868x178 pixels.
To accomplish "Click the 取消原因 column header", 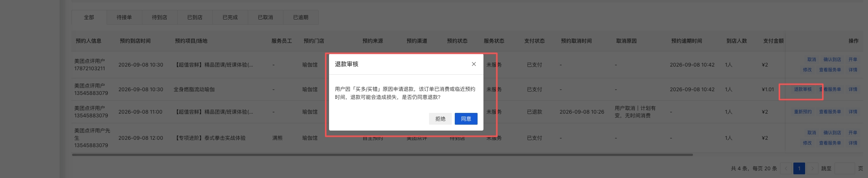I will coord(626,41).
